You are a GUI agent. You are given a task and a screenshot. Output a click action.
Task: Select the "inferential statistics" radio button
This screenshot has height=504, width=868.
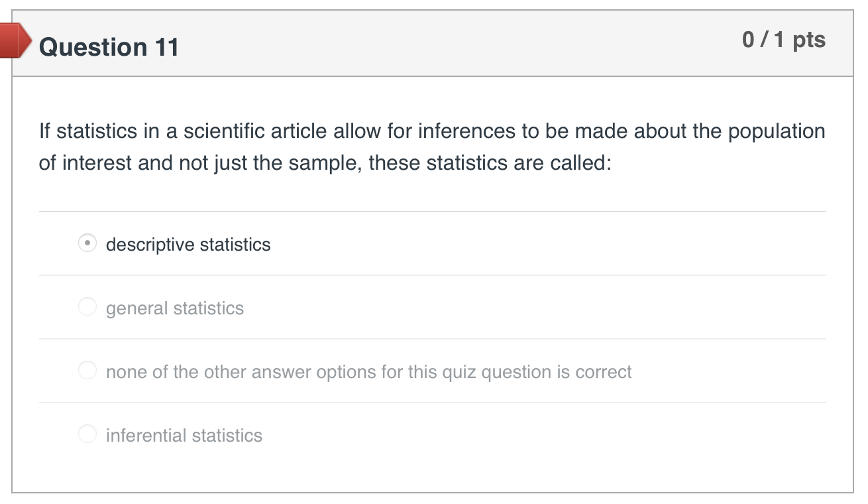[x=87, y=434]
